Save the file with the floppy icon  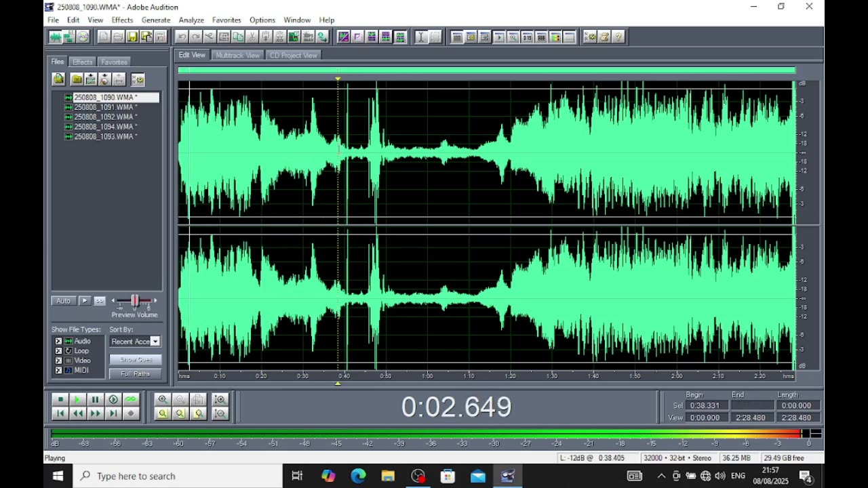[132, 37]
